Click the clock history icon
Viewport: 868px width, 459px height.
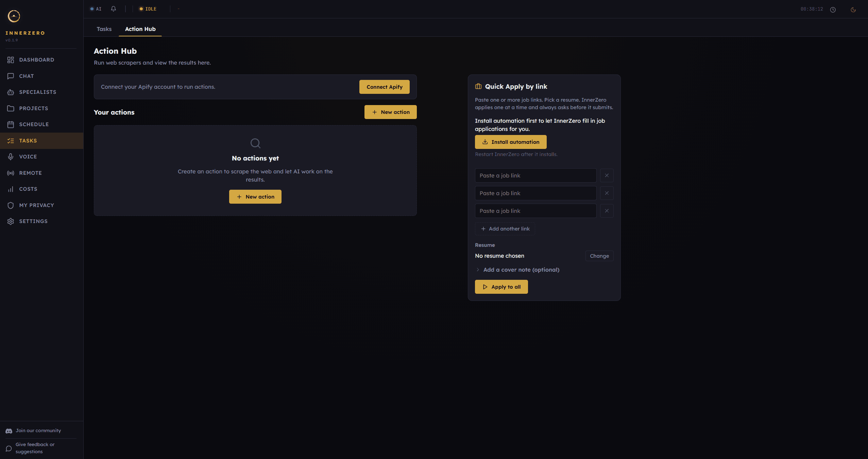(x=833, y=10)
